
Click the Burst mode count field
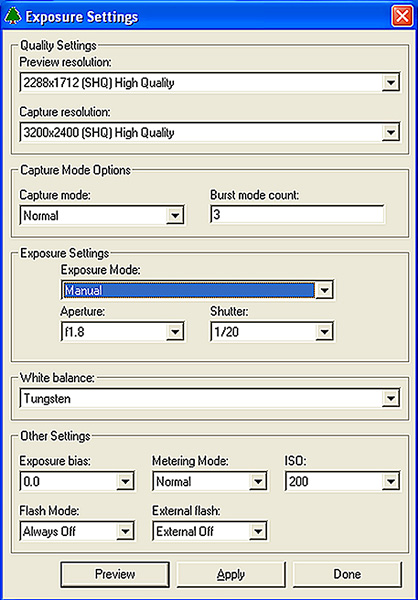[297, 215]
